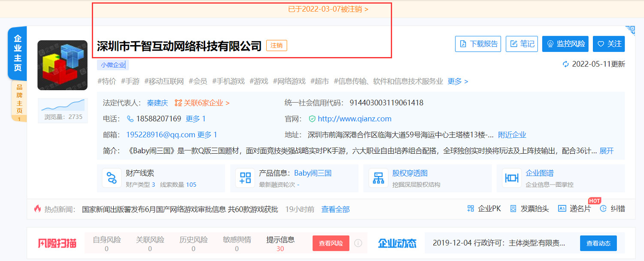This screenshot has height=261, width=644.
Task: Expand the company 简介 with 展开
Action: click(606, 151)
